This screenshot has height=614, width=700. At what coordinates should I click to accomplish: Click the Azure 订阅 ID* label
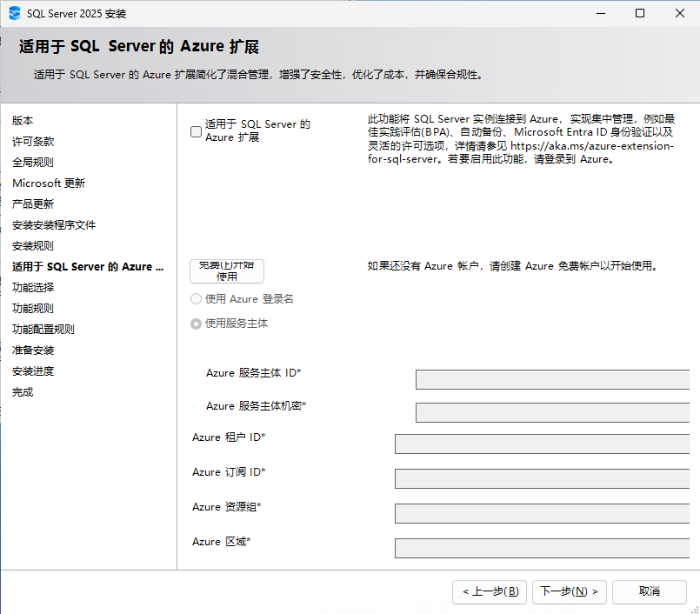(x=229, y=472)
